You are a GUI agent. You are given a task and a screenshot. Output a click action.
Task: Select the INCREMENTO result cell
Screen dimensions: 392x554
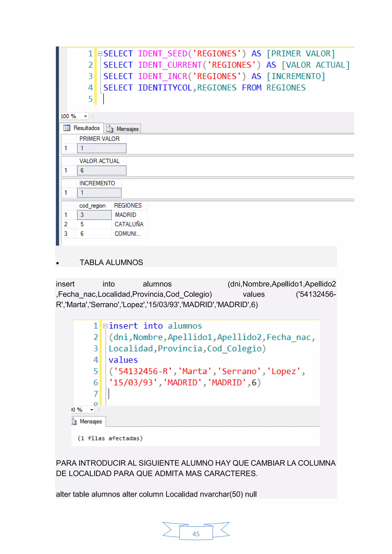[99, 193]
